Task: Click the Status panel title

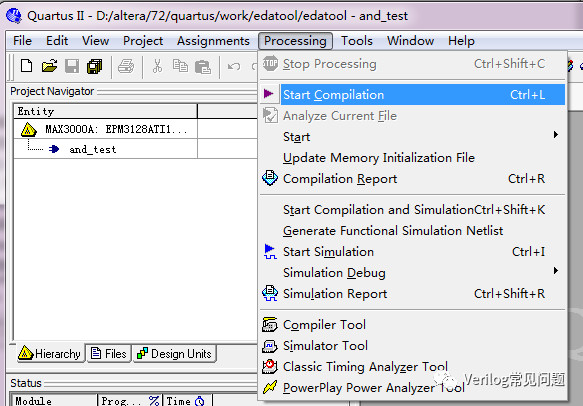Action: 26,383
